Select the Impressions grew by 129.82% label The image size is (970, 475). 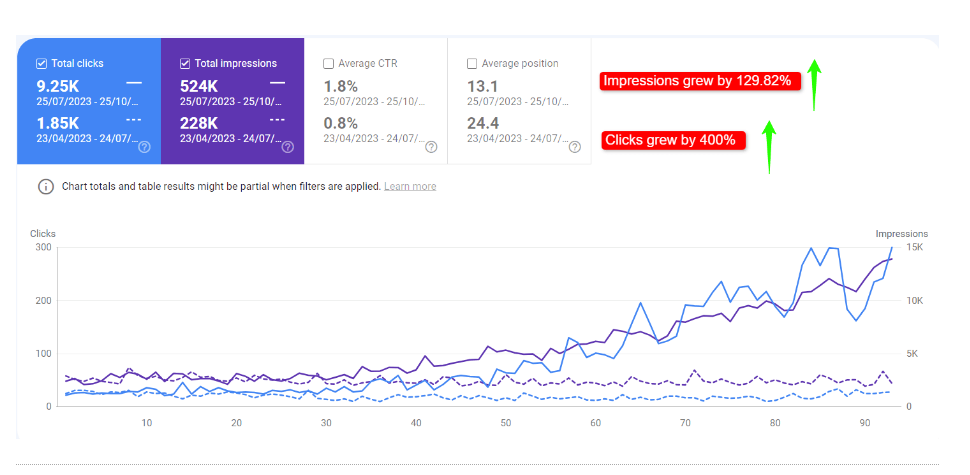coord(701,81)
